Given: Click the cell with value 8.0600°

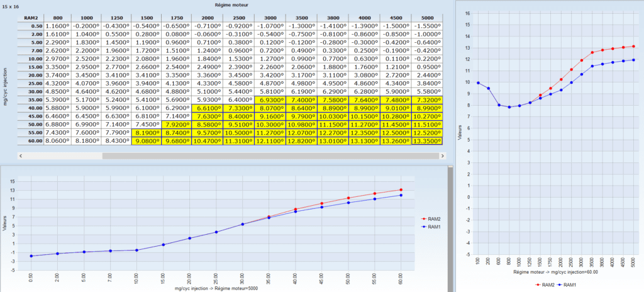Looking at the screenshot, I should coord(57,142).
